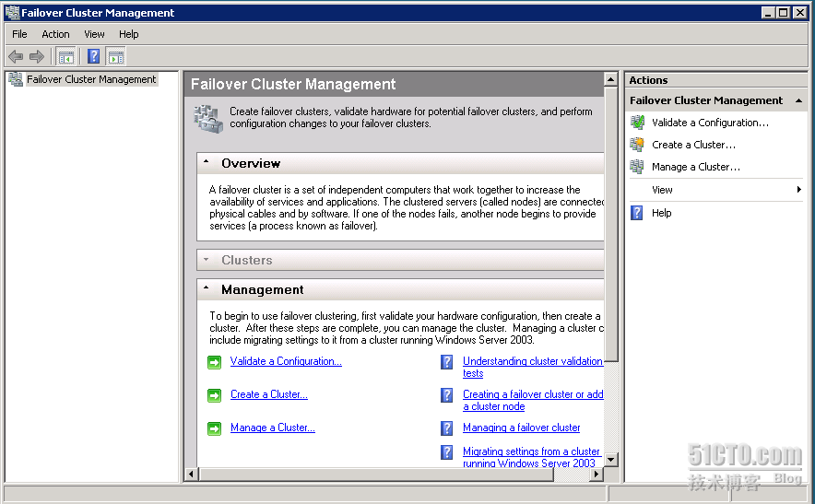Click the blue Help toolbar icon

coord(93,56)
